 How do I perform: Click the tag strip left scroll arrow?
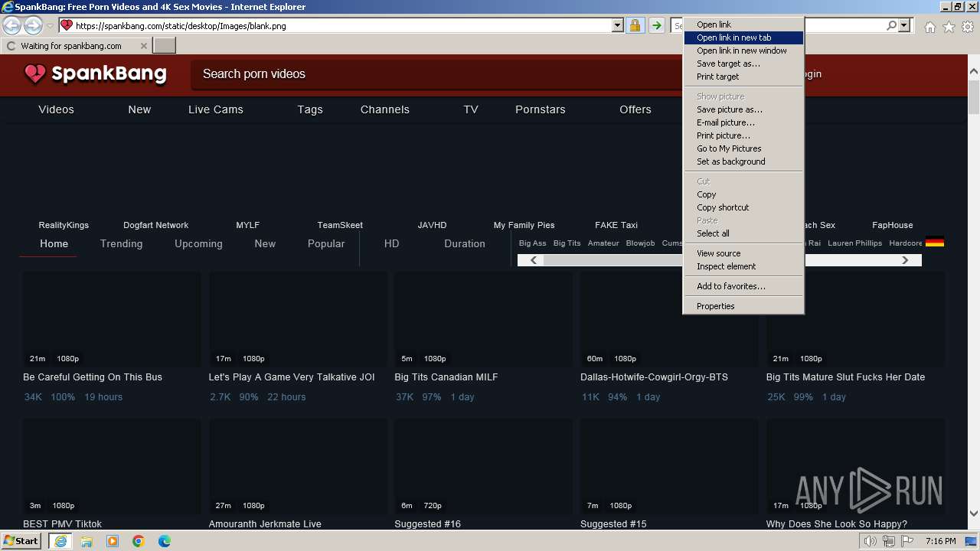click(x=534, y=260)
